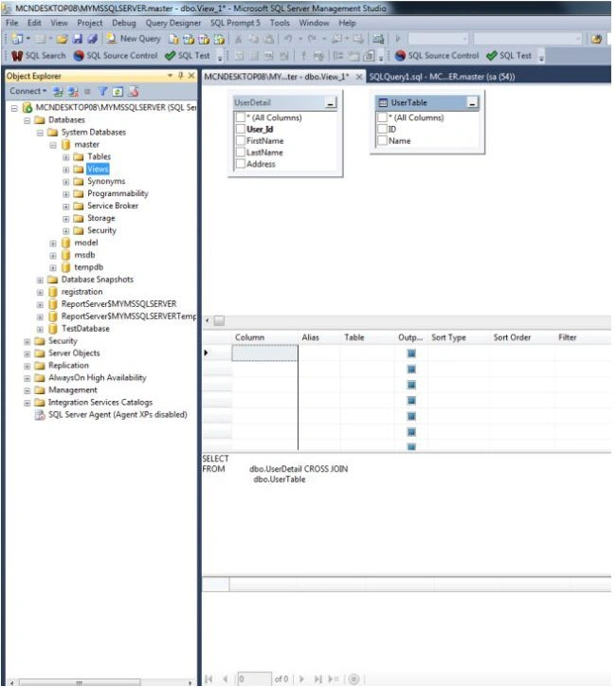This screenshot has height=687, width=616.
Task: Minimize the UserTable table box
Action: tap(472, 103)
